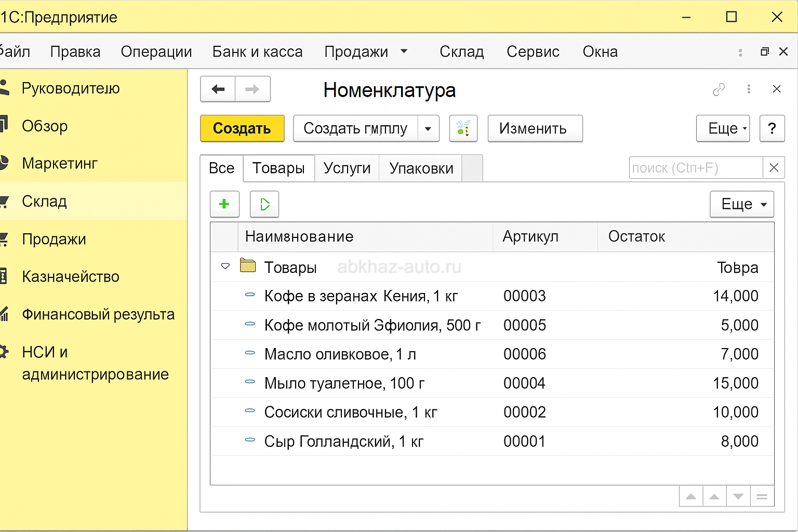Screen dimensions: 798x532
Task: Open the Обзор sidebar section
Action: (94, 126)
